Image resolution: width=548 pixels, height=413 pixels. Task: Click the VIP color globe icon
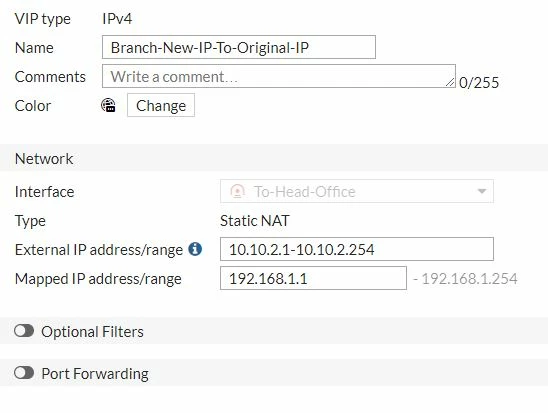tap(108, 105)
